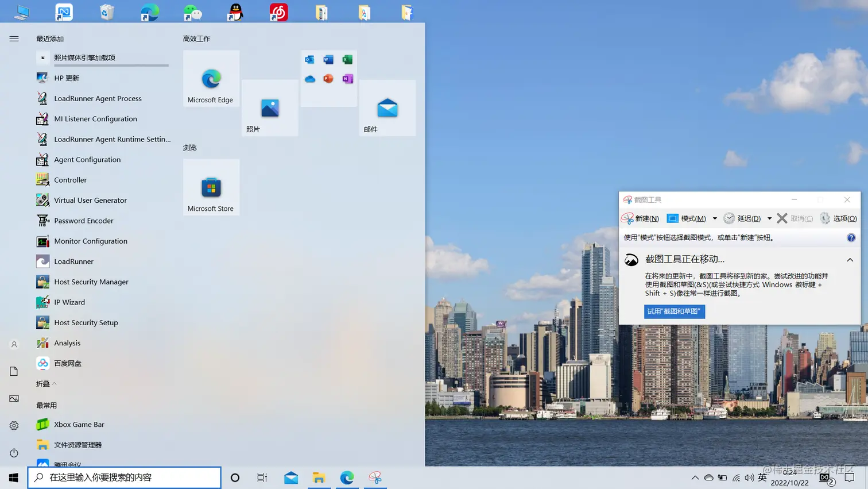
Task: Click the Power icon in Start menu
Action: tap(14, 453)
